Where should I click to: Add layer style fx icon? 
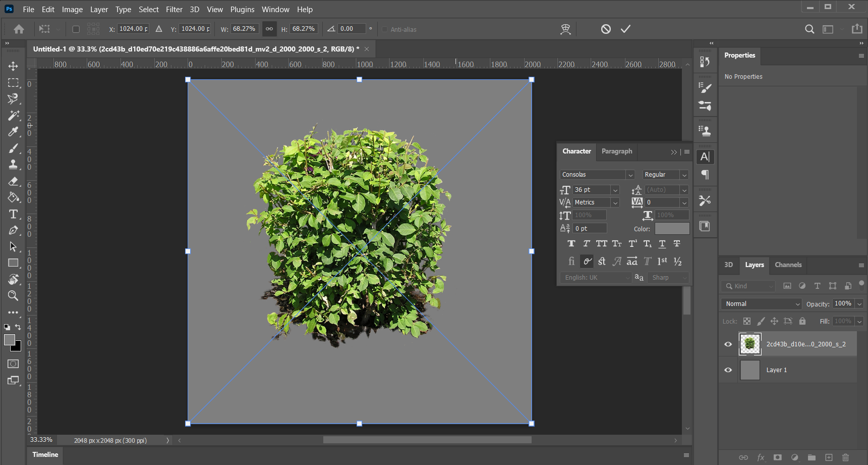pos(761,457)
